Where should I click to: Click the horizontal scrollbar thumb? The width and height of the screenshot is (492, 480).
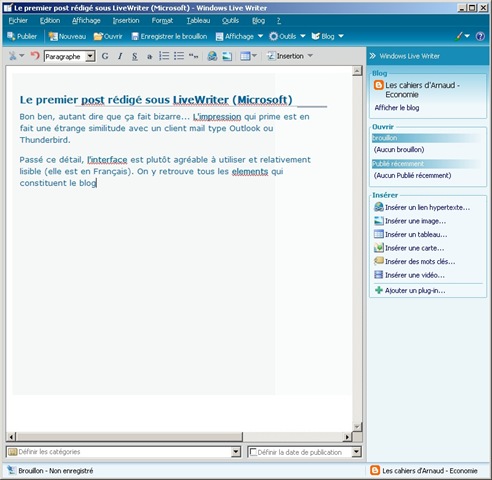point(129,436)
